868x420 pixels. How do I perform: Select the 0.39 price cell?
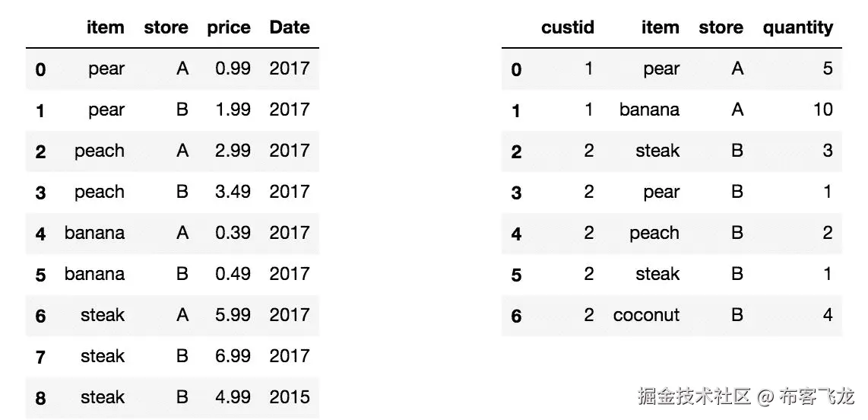[233, 233]
